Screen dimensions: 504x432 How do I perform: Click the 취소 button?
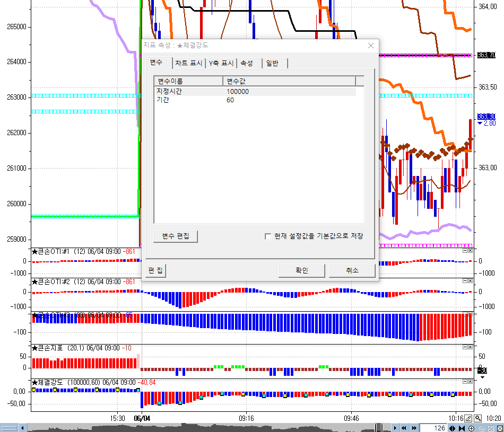352,270
